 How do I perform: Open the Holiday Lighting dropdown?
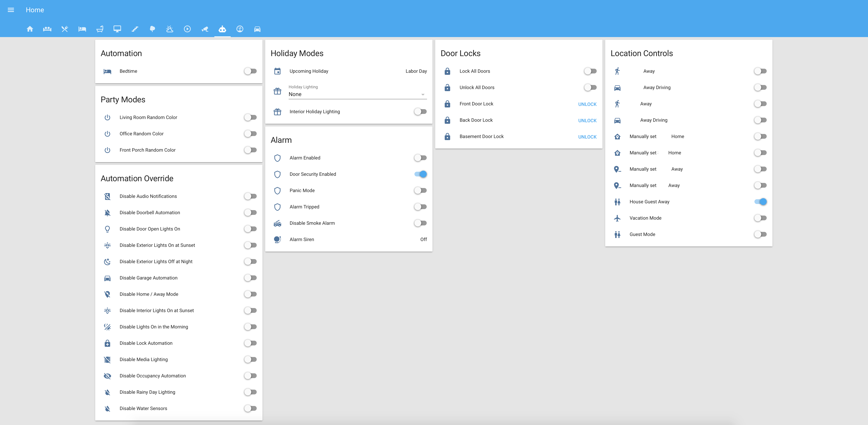click(354, 94)
